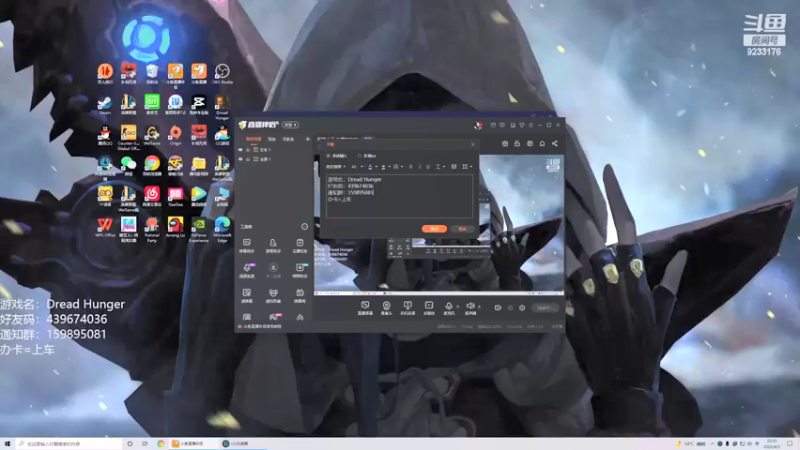Viewport: 800px width, 450px height.
Task: Click the screenshot camera icon above preview
Action: point(505,144)
